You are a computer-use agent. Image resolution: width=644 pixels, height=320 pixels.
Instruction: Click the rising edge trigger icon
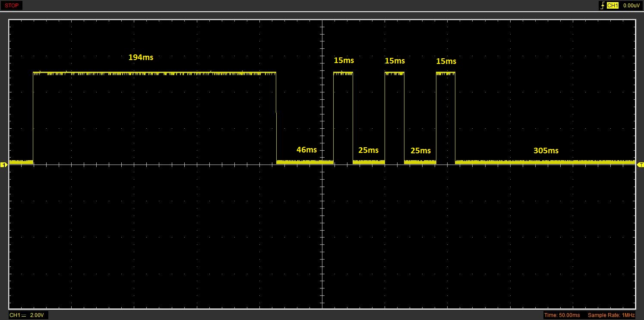click(602, 6)
